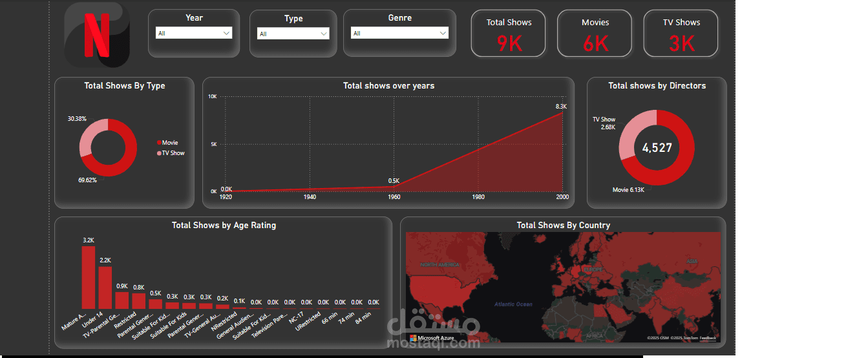The image size is (868, 358).
Task: Click the Total Shows By Country title
Action: (x=563, y=226)
